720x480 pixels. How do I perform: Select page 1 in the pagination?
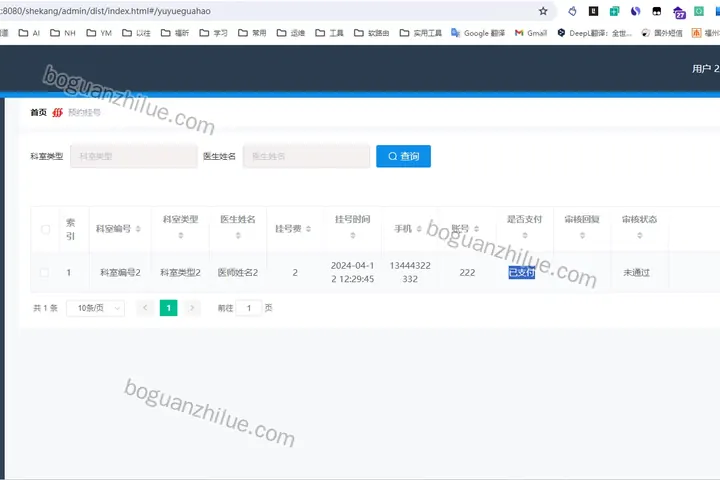point(169,308)
